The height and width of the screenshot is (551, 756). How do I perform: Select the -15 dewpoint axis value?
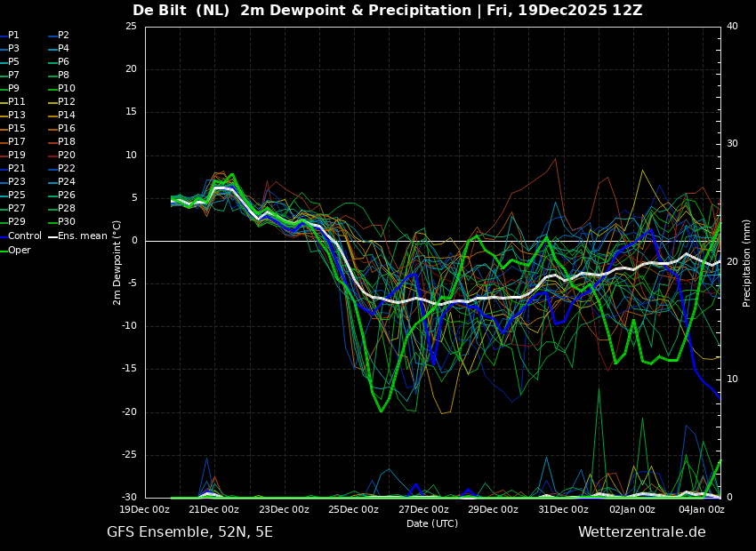[x=129, y=370]
